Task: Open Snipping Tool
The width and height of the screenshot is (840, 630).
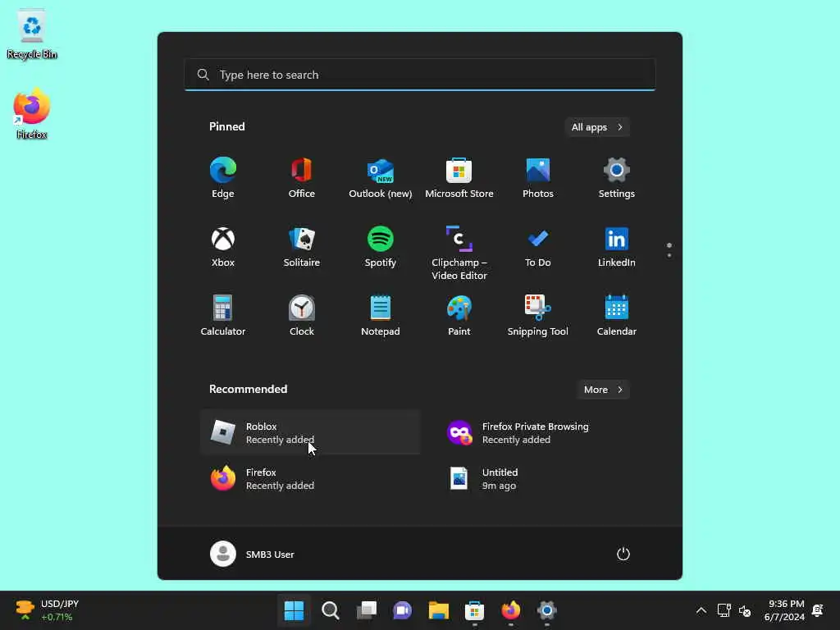Action: 538,316
